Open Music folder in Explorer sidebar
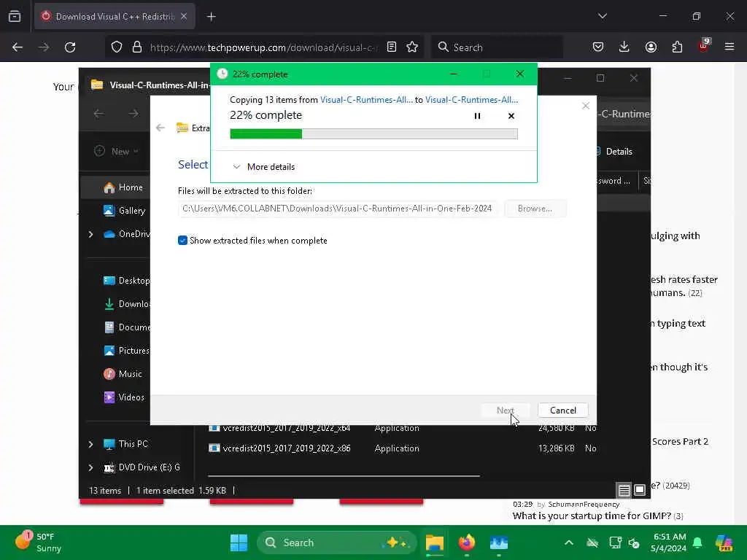Viewport: 747px width, 560px height. click(x=123, y=374)
